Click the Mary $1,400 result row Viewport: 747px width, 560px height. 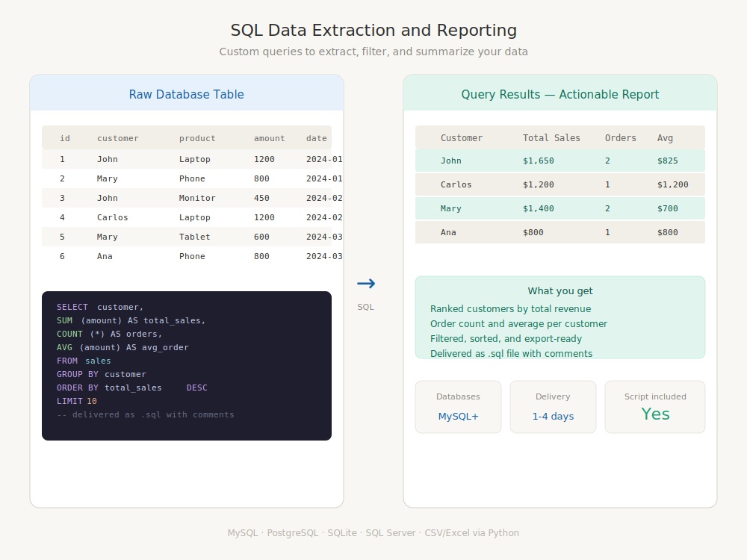[x=560, y=208]
